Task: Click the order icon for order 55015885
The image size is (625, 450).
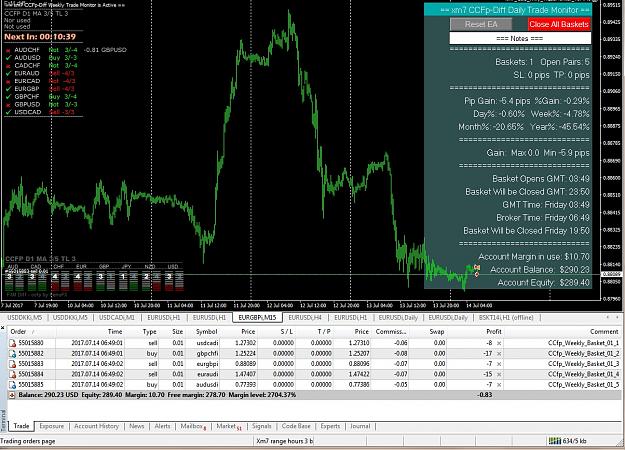Action: point(12,385)
